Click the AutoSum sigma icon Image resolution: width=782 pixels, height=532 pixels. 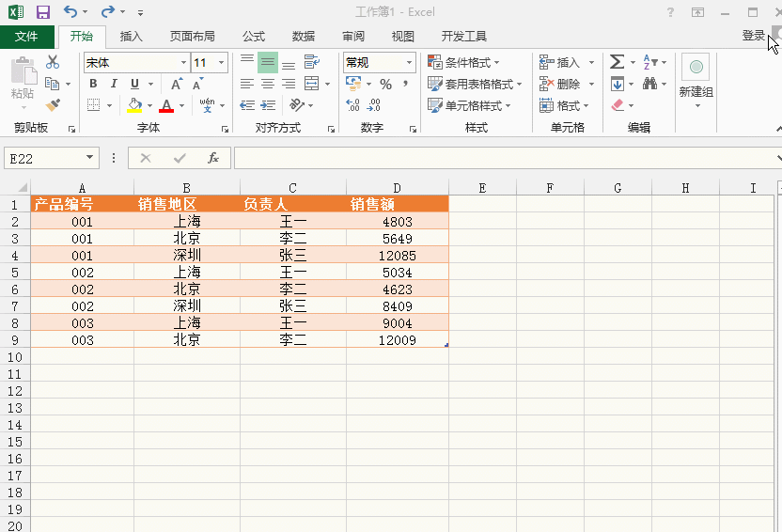617,62
